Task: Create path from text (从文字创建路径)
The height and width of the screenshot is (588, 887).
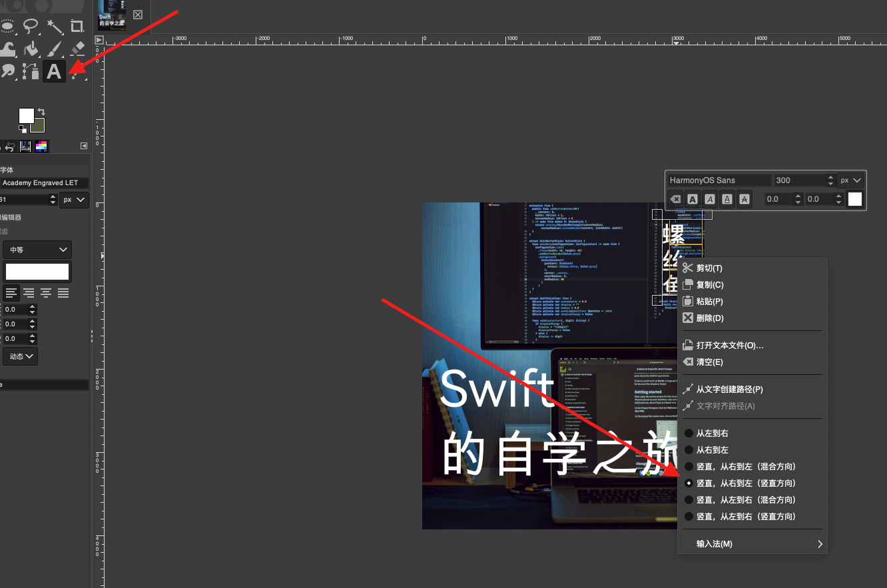Action: pos(752,389)
